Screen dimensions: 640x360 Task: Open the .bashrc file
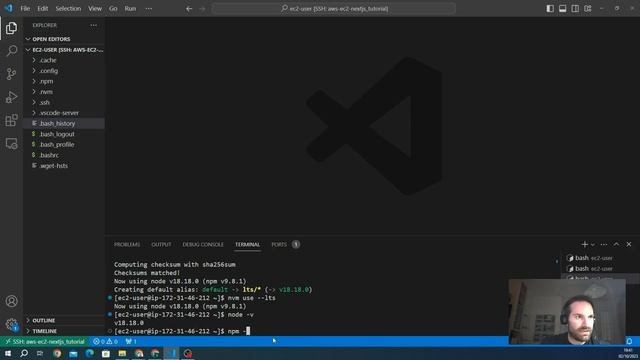click(x=64, y=155)
